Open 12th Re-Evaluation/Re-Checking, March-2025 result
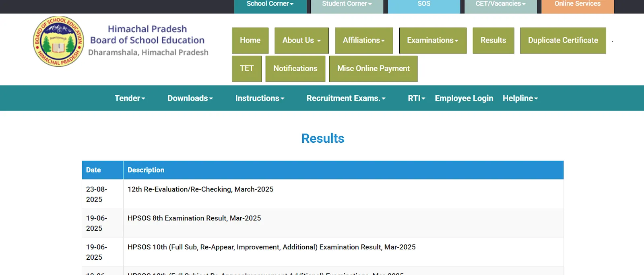This screenshot has height=275, width=644. 200,189
